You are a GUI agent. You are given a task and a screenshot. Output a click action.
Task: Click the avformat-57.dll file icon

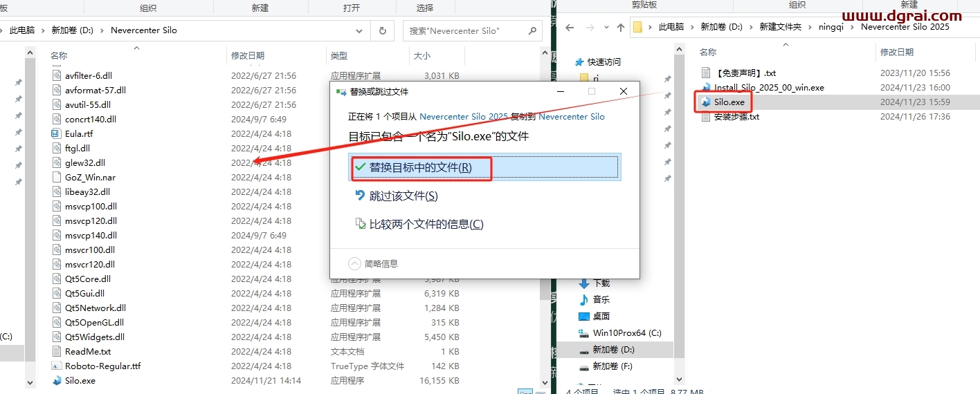point(57,90)
